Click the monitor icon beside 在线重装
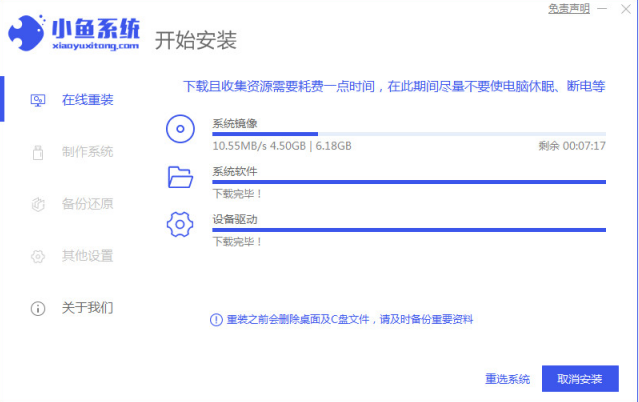 point(38,100)
